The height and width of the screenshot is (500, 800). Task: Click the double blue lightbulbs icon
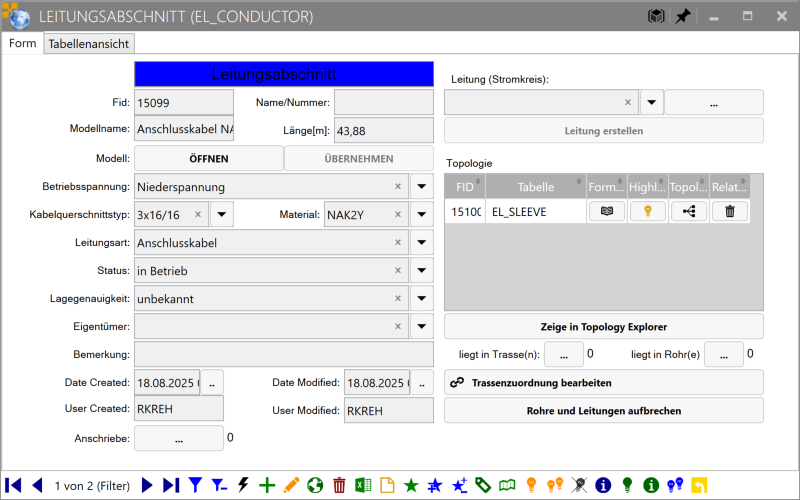click(x=675, y=485)
